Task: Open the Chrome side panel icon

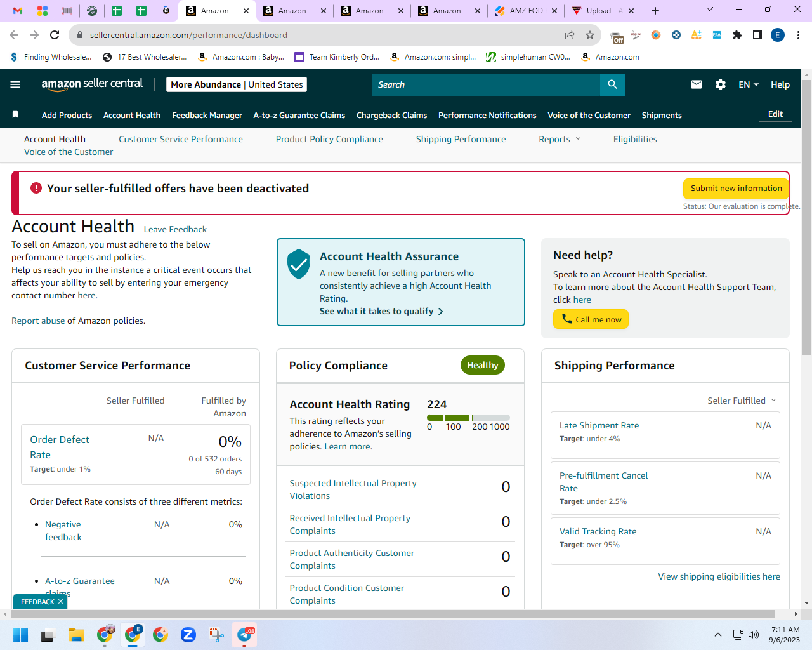Action: coord(757,35)
